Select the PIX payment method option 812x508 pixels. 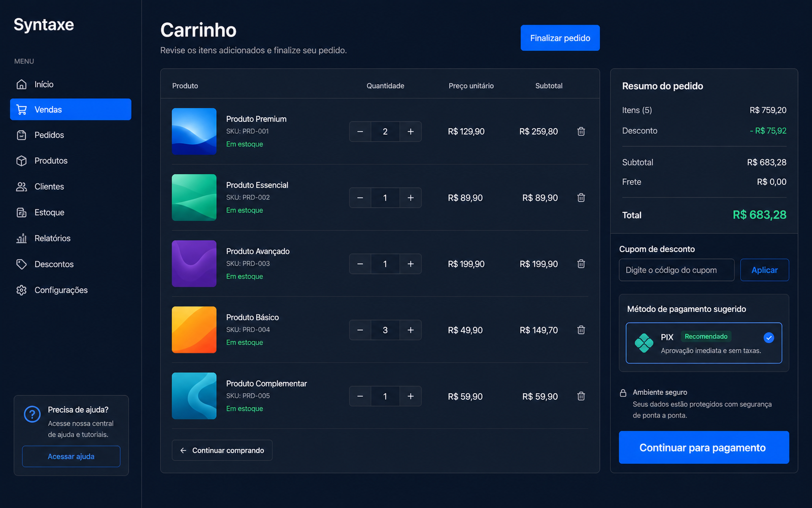(x=704, y=343)
